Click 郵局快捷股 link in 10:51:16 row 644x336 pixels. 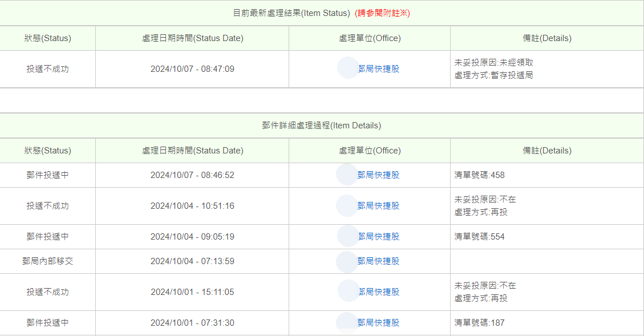coord(378,206)
